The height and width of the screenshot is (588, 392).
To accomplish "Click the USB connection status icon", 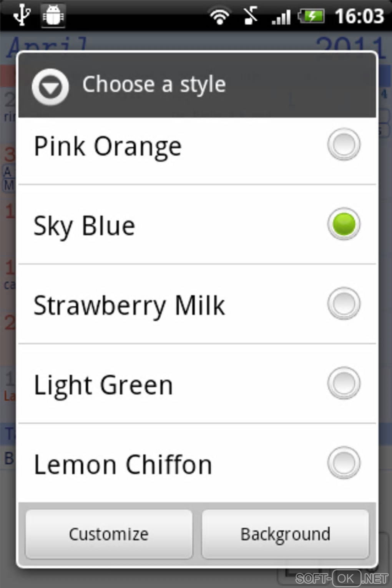I will 22,15.
